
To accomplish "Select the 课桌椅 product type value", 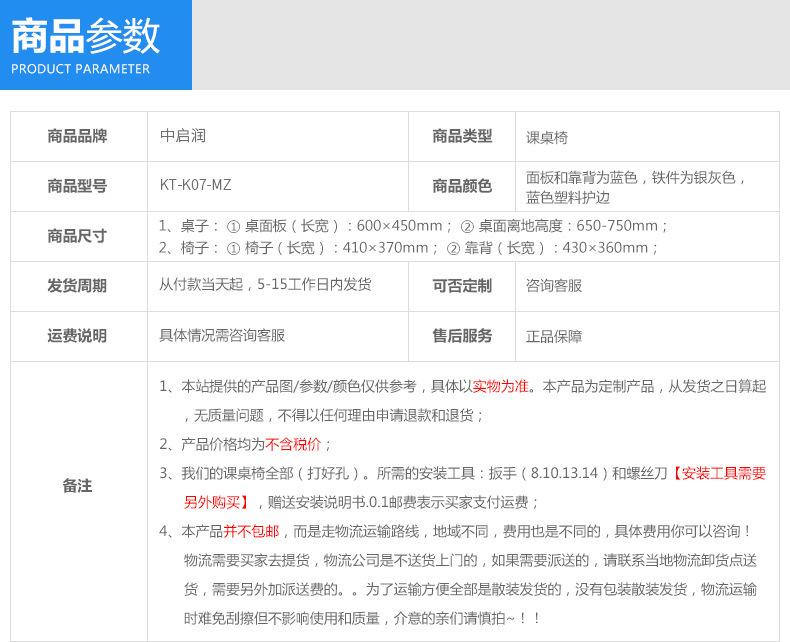I will pyautogui.click(x=547, y=137).
